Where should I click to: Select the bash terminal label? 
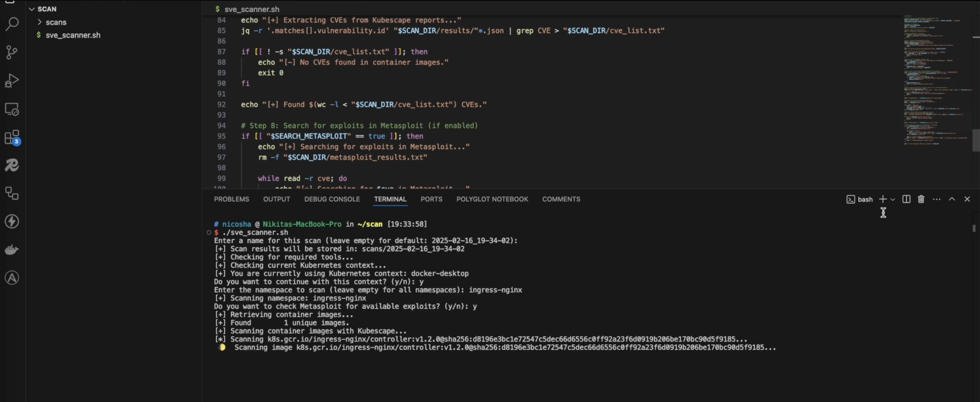[859, 200]
